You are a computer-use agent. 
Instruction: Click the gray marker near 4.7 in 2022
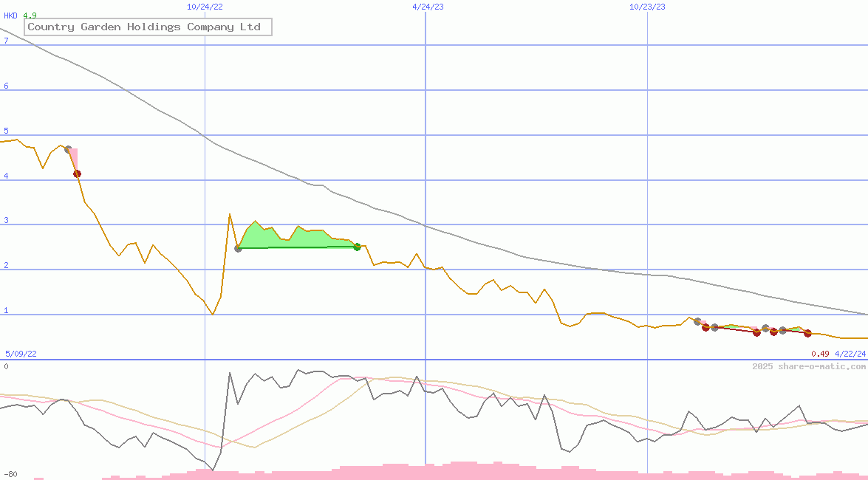coord(68,149)
